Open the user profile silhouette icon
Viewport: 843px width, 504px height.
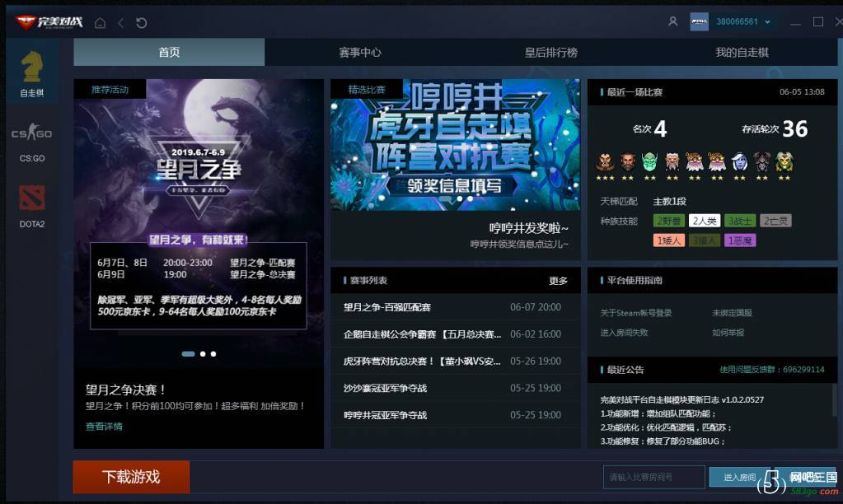[672, 21]
